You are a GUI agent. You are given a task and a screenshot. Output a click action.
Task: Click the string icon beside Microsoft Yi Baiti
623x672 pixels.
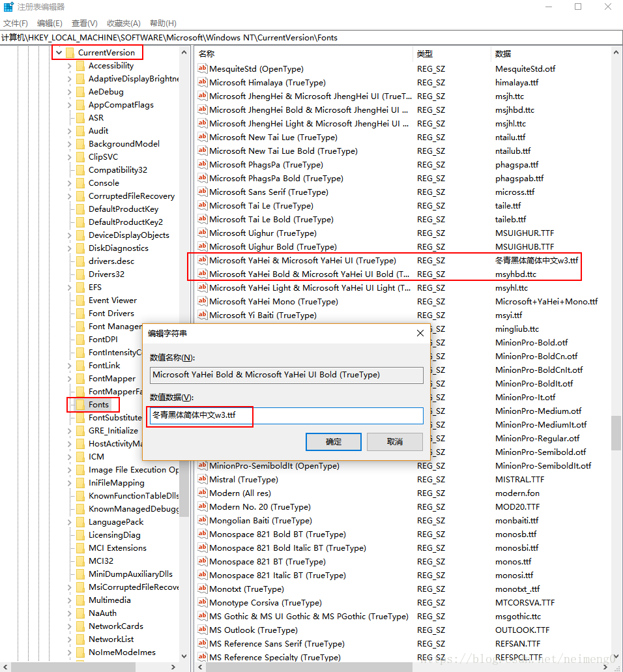pyautogui.click(x=202, y=315)
